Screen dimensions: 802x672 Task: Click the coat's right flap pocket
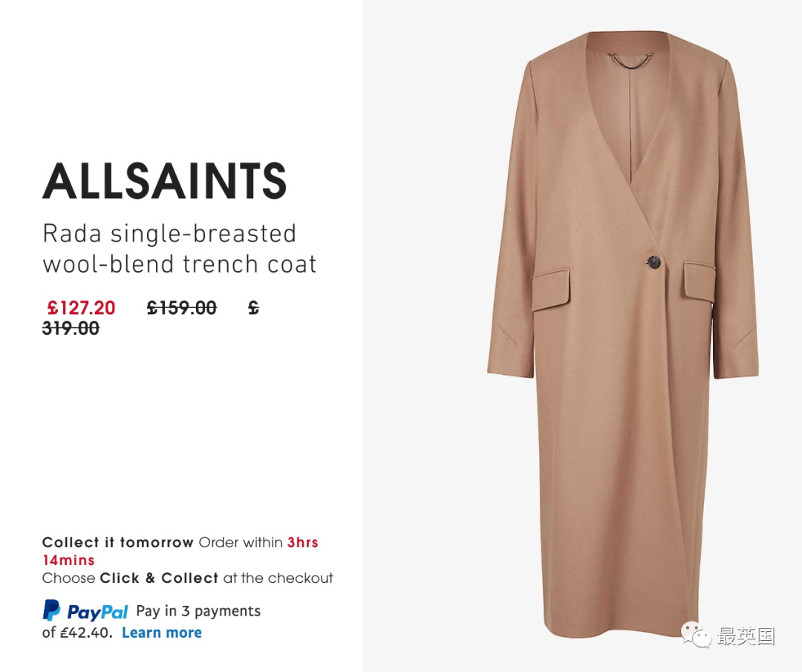(700, 283)
